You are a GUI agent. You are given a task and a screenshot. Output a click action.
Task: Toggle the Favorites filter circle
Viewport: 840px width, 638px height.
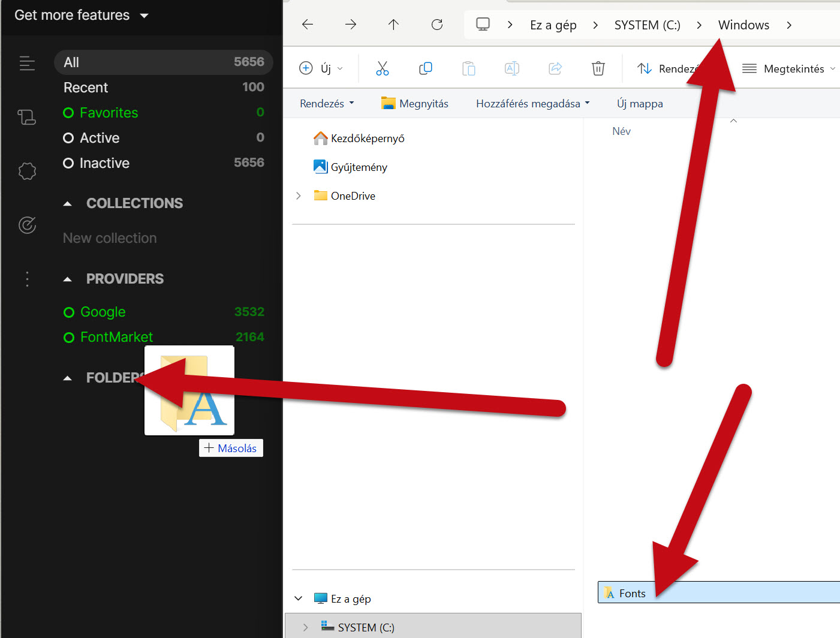[68, 113]
